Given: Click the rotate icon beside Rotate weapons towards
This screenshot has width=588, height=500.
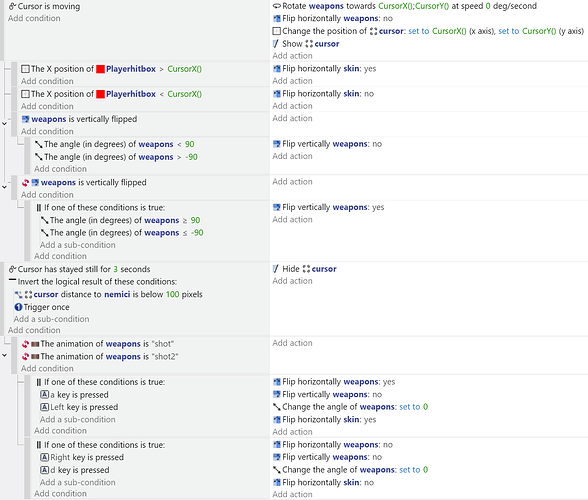Looking at the screenshot, I should [x=277, y=6].
